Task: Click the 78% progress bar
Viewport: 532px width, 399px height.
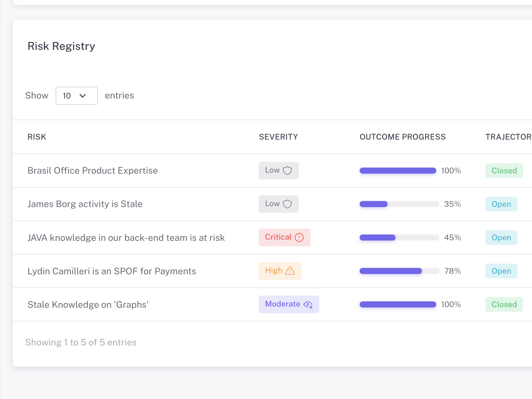Action: [399, 271]
